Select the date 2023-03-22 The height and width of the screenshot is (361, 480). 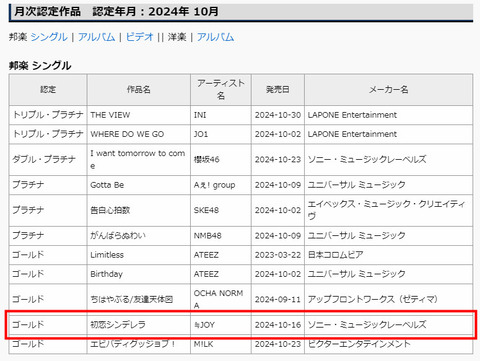(x=278, y=255)
